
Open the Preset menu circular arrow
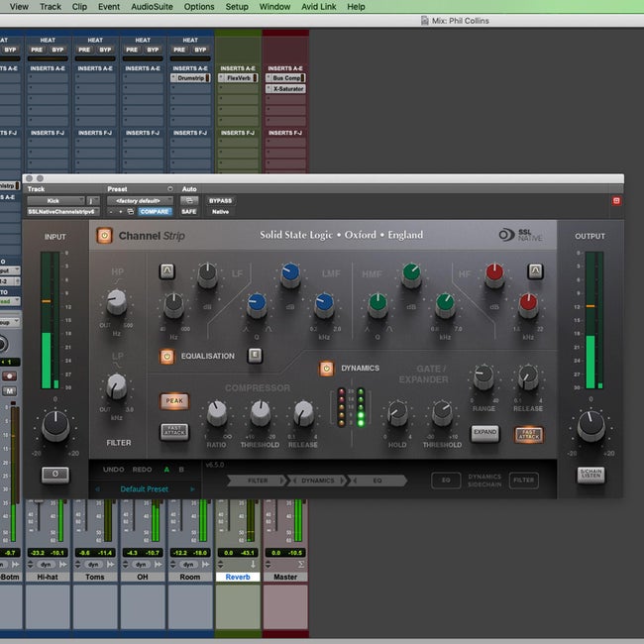coord(170,189)
